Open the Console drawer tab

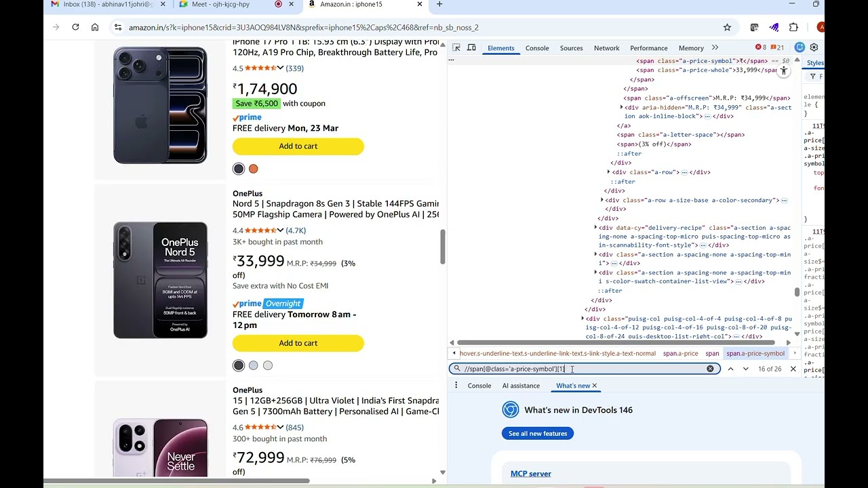[x=479, y=386]
